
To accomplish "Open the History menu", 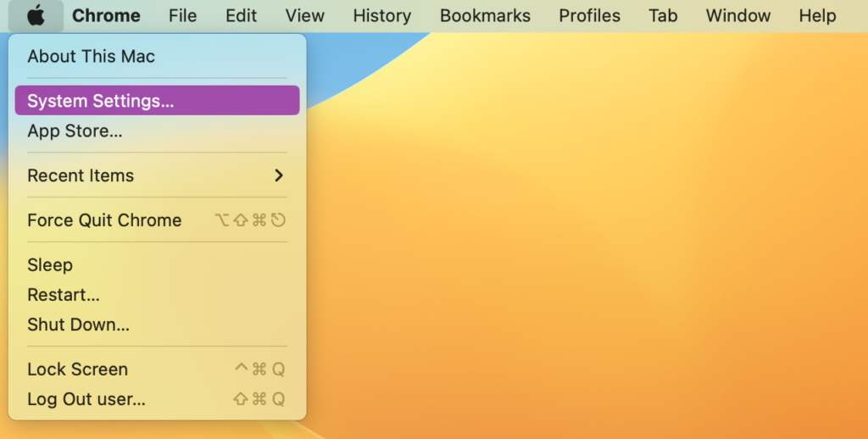I will (381, 16).
